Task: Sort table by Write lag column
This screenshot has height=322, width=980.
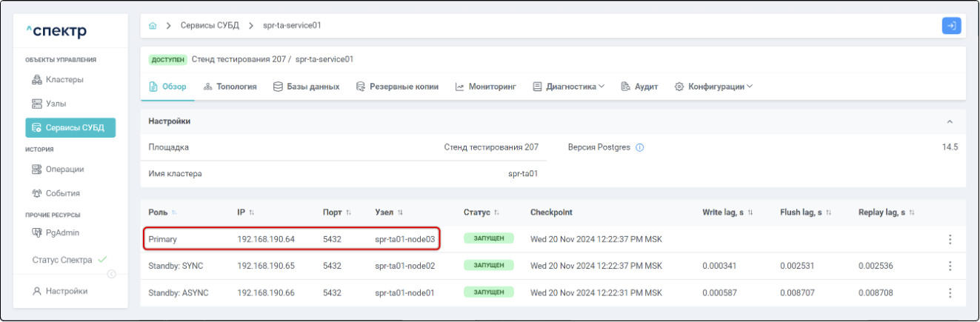Action: pyautogui.click(x=750, y=213)
